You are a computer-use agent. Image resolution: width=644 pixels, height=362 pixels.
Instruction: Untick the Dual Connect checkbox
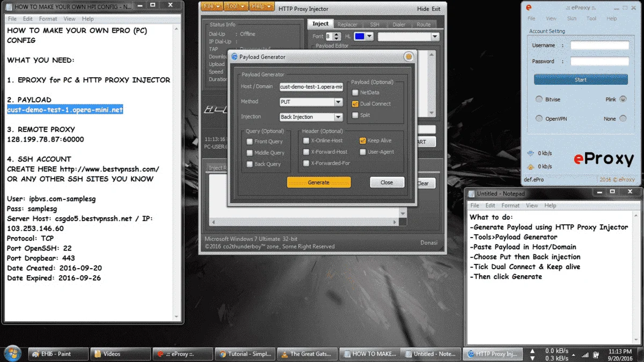click(355, 104)
